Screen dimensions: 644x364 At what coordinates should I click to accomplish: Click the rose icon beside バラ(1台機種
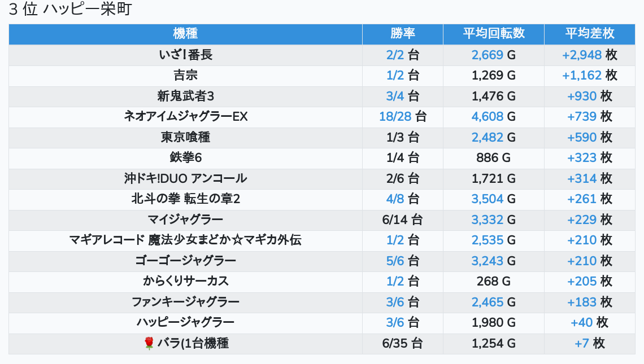click(x=149, y=343)
